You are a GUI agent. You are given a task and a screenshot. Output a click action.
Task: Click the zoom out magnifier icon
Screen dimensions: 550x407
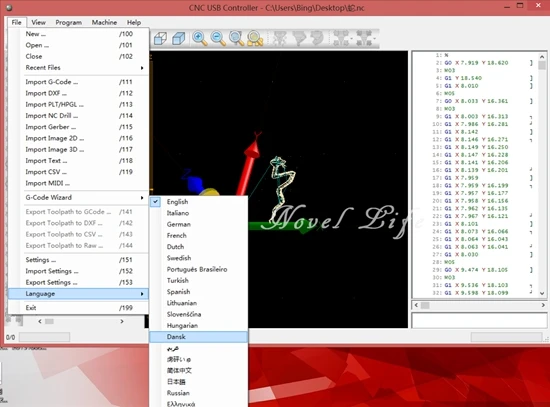pos(218,38)
